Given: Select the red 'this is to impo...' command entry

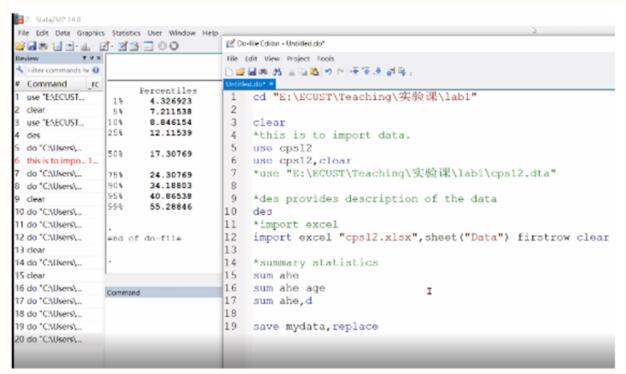Looking at the screenshot, I should (57, 160).
